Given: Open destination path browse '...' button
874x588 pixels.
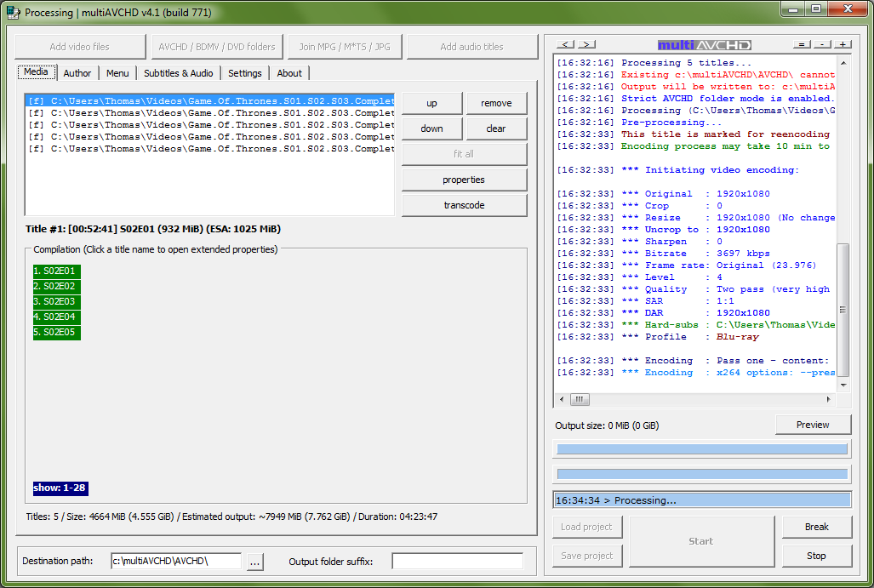Looking at the screenshot, I should (x=255, y=562).
